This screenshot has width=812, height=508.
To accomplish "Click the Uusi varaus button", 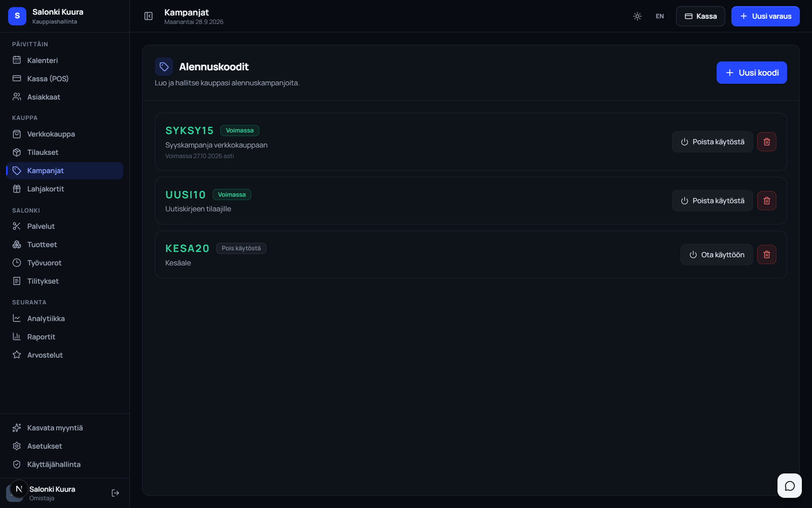I will coord(765,16).
